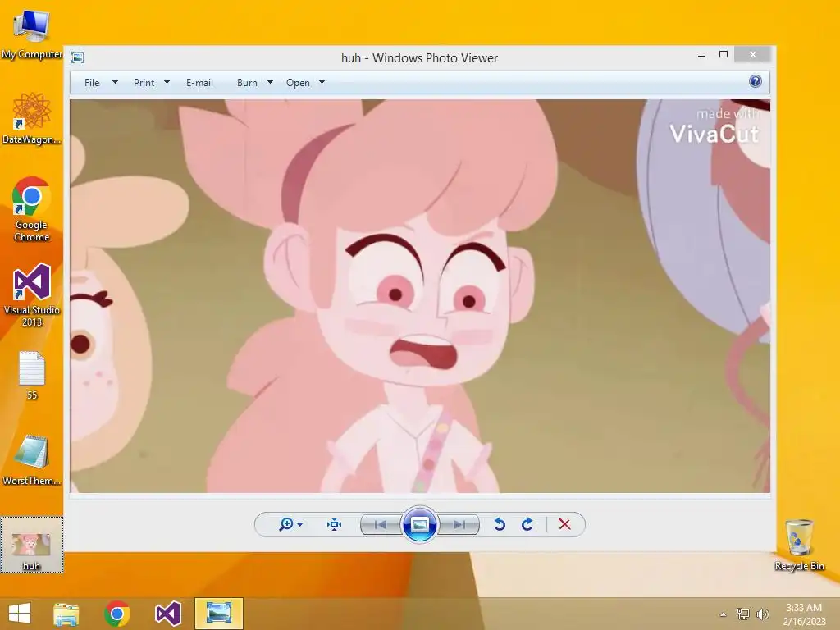Select the WorstThem... notepad file icon
The height and width of the screenshot is (630, 840).
point(32,459)
